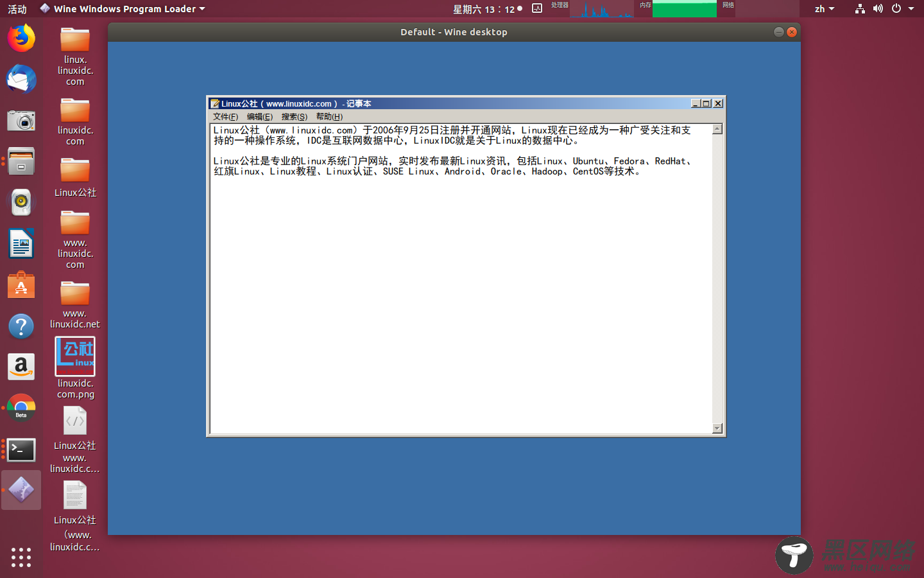The width and height of the screenshot is (924, 578).
Task: Minimize the Default - Wine desktop window
Action: 779,32
